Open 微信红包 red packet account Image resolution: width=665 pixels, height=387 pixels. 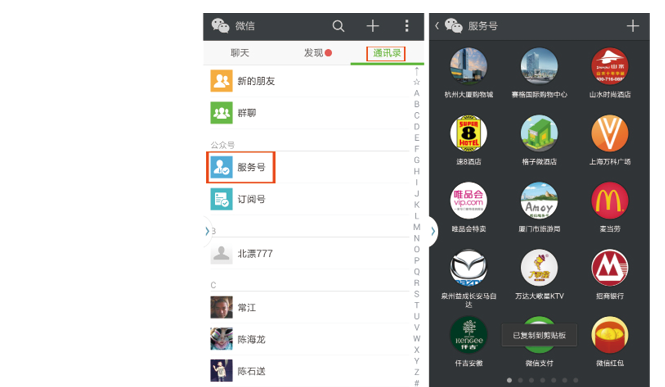(x=610, y=342)
